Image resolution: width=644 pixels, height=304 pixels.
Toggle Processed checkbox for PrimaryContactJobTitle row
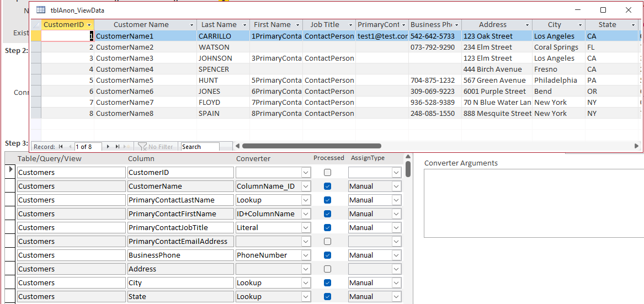click(x=327, y=228)
